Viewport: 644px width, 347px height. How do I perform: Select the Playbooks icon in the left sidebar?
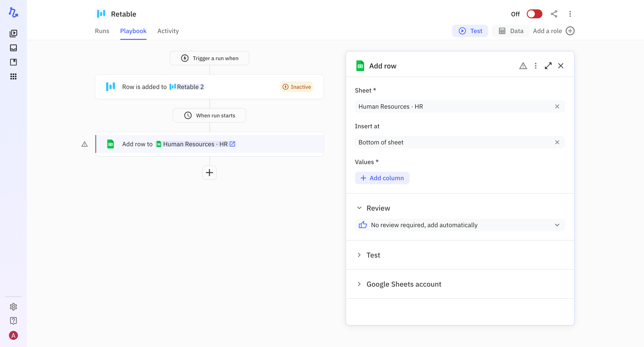13,33
